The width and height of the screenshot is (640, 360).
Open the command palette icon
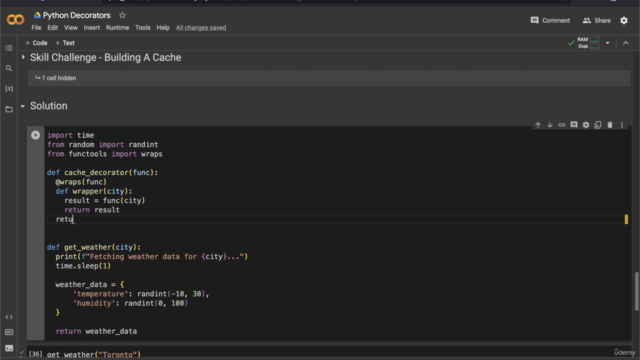coord(9,332)
